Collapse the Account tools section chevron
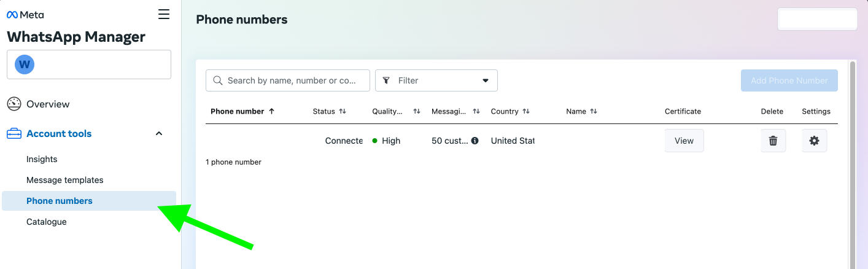The height and width of the screenshot is (269, 868). point(159,134)
